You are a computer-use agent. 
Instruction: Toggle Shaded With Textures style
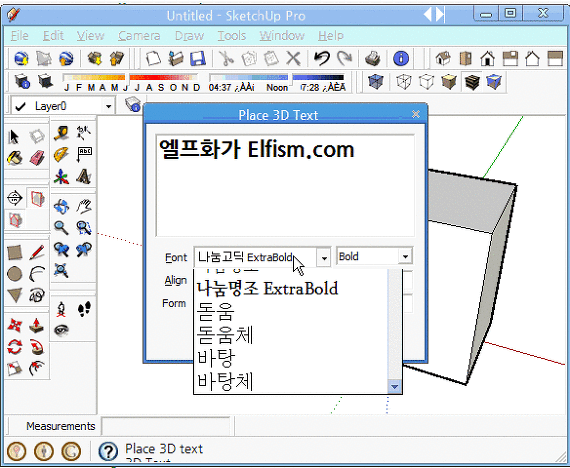472,82
